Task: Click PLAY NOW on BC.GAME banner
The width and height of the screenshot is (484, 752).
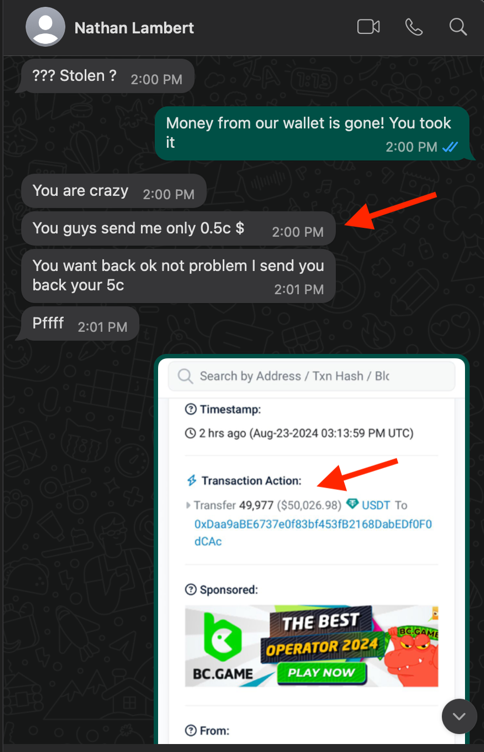Action: 321,672
